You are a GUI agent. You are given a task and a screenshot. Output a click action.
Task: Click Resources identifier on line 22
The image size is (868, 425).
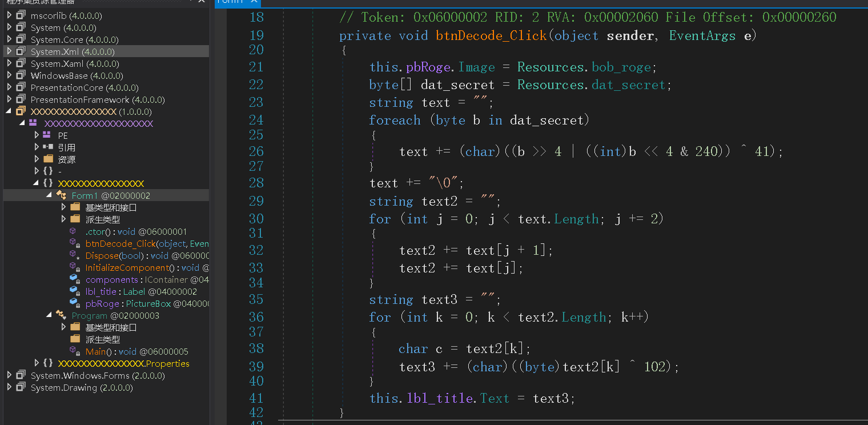click(550, 85)
